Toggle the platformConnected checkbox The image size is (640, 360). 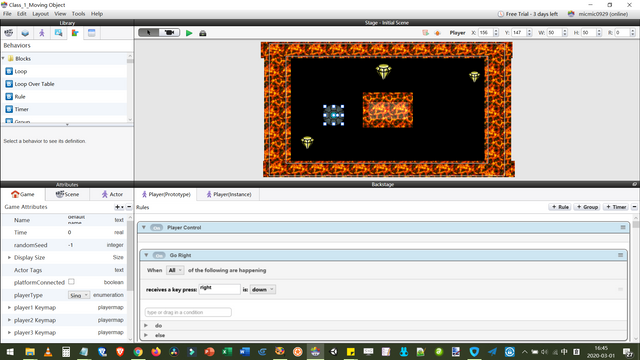tap(71, 282)
